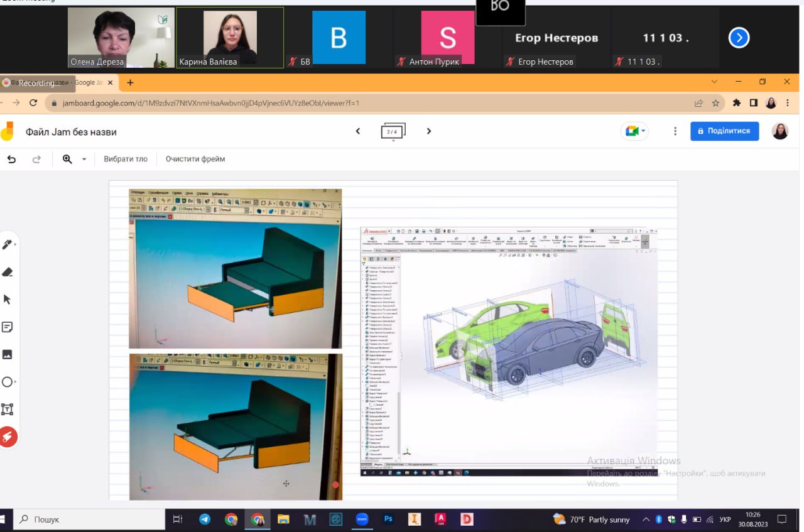Pick the Circle shape tool
Image resolution: width=804 pixels, height=532 pixels.
(8, 382)
